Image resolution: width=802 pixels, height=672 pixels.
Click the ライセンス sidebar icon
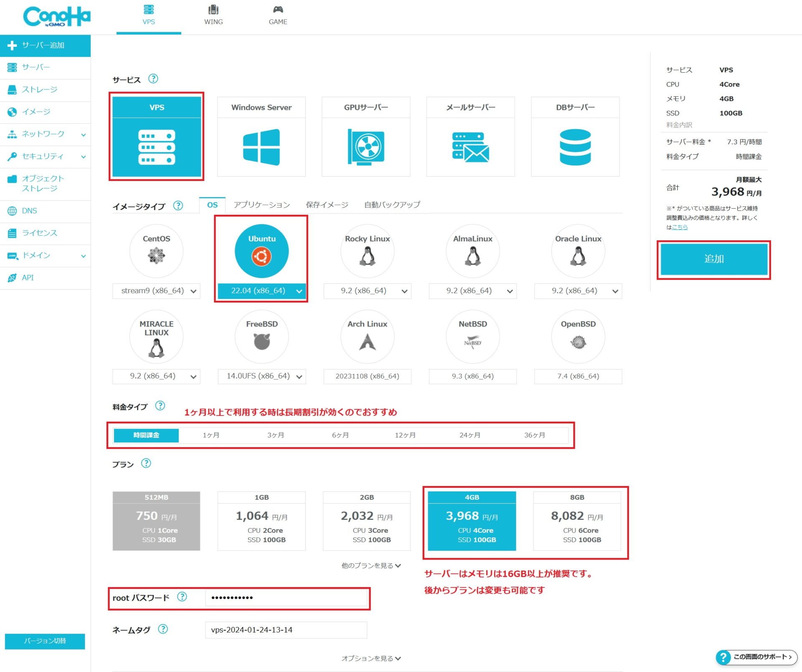click(x=12, y=233)
